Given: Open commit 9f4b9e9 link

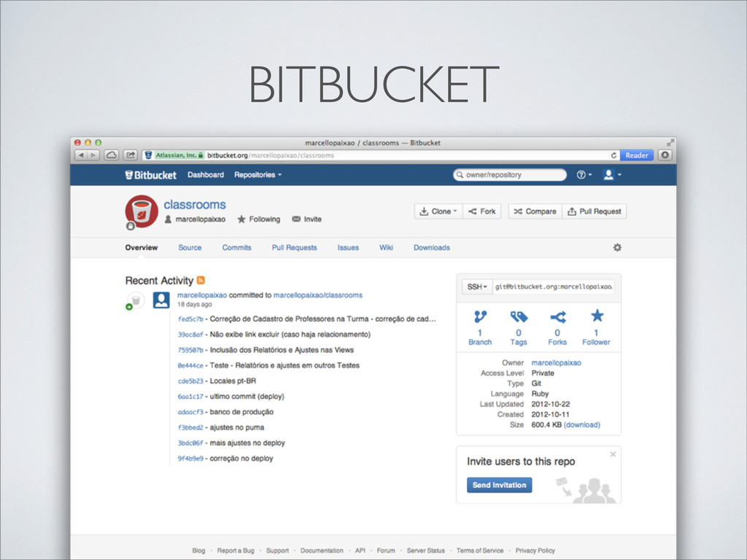Looking at the screenshot, I should pyautogui.click(x=190, y=459).
